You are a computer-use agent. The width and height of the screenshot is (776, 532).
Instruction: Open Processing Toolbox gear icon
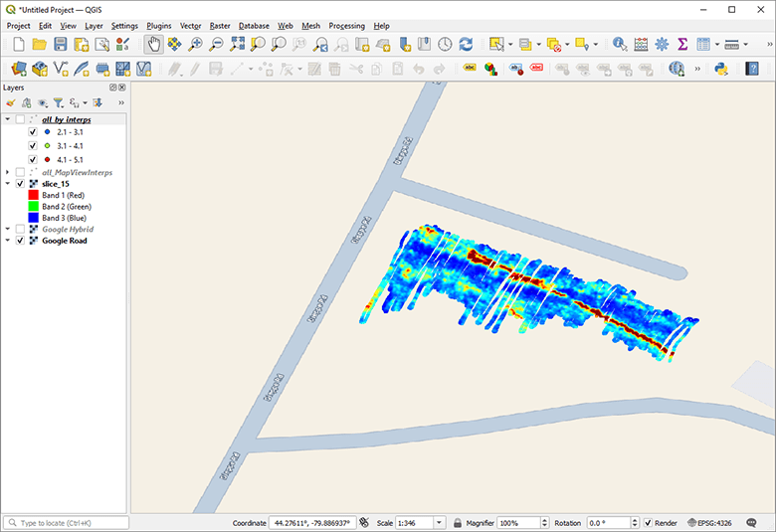(x=662, y=44)
